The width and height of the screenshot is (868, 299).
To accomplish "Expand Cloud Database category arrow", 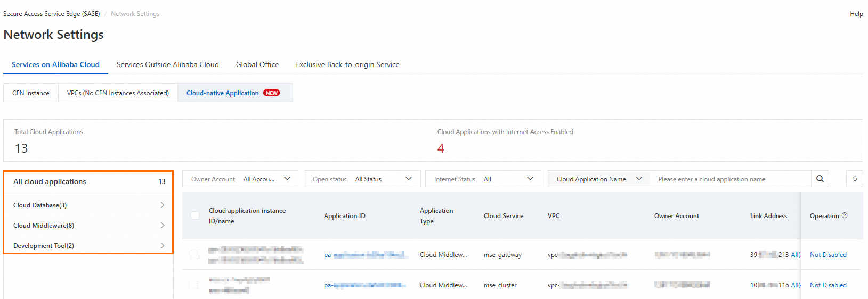I will (163, 205).
